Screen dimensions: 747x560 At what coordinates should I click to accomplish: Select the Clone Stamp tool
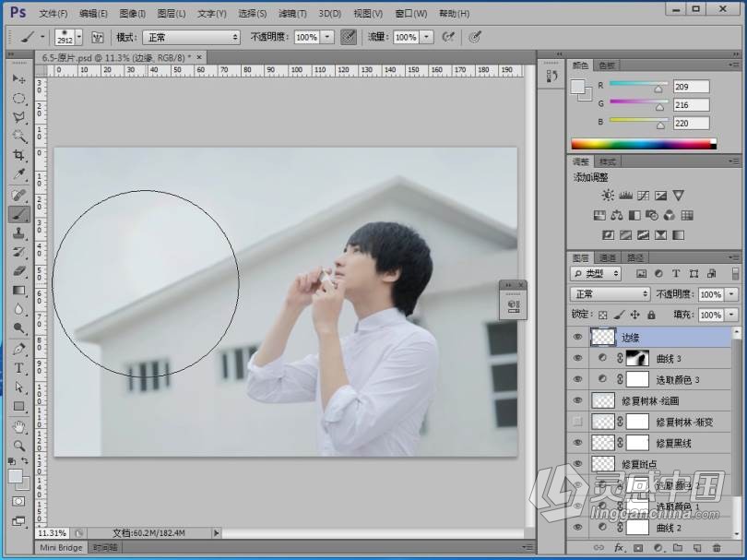click(x=19, y=233)
